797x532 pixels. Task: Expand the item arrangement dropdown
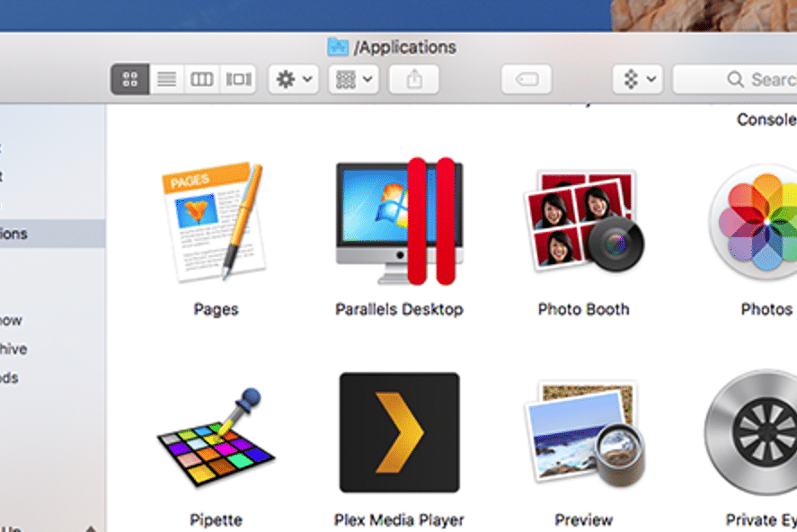353,79
